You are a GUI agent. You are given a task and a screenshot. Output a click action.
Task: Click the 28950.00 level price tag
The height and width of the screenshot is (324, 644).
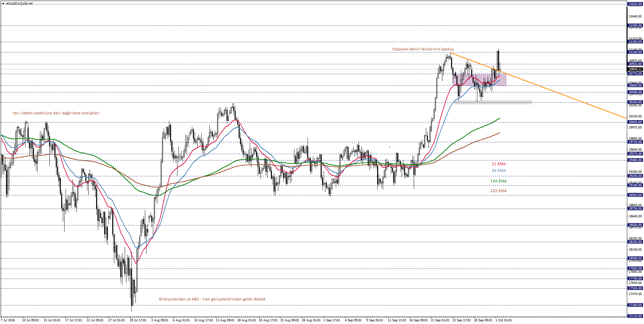tap(635, 195)
